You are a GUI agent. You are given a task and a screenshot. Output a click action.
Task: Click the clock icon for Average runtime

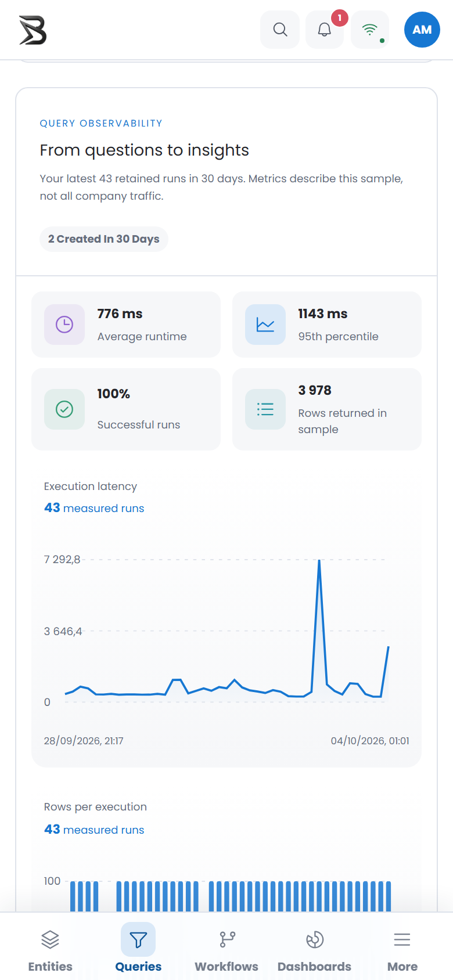[x=64, y=325]
